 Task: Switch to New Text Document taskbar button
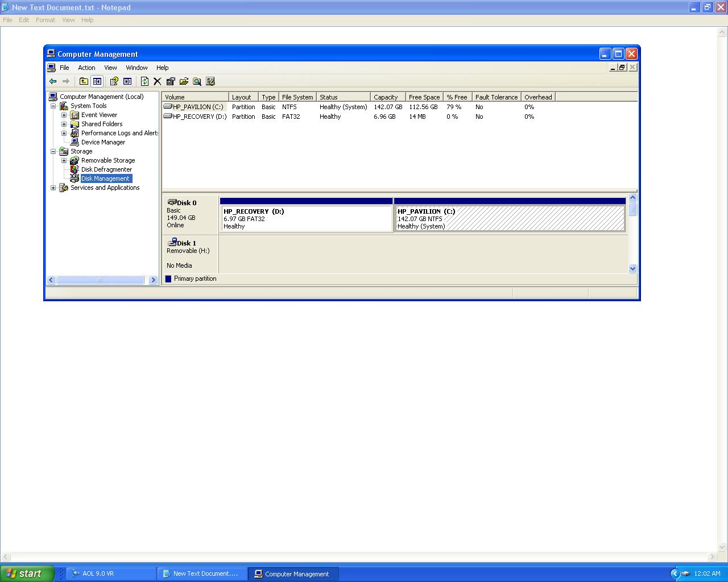202,573
